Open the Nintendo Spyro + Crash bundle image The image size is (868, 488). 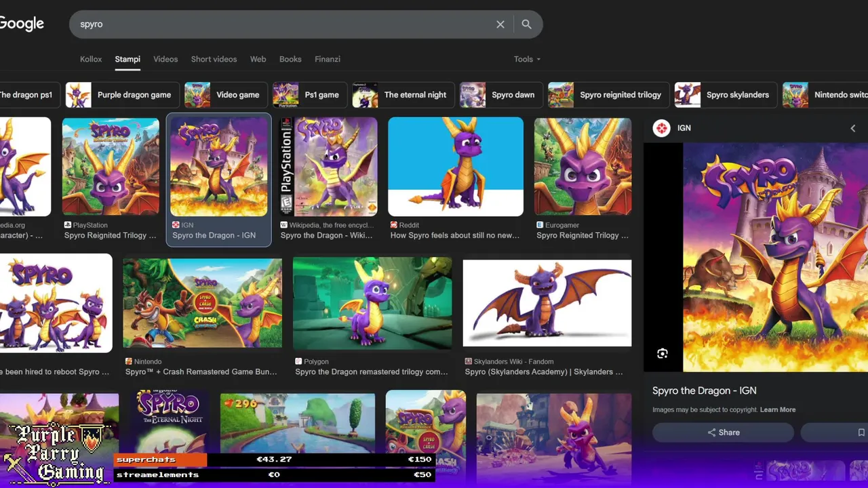click(x=203, y=303)
